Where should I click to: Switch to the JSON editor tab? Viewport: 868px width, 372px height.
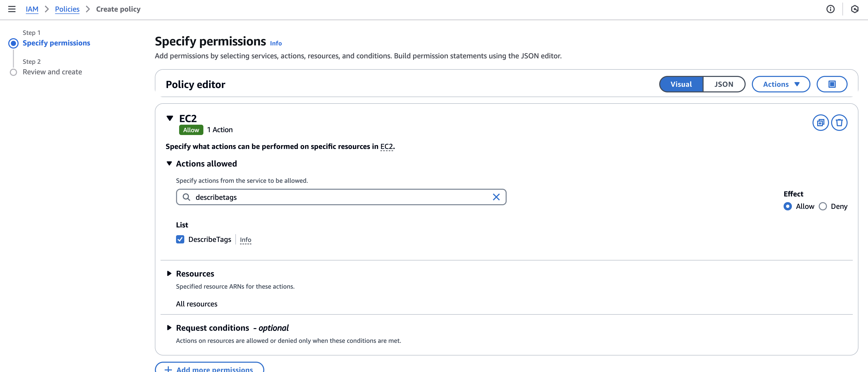[x=724, y=84]
